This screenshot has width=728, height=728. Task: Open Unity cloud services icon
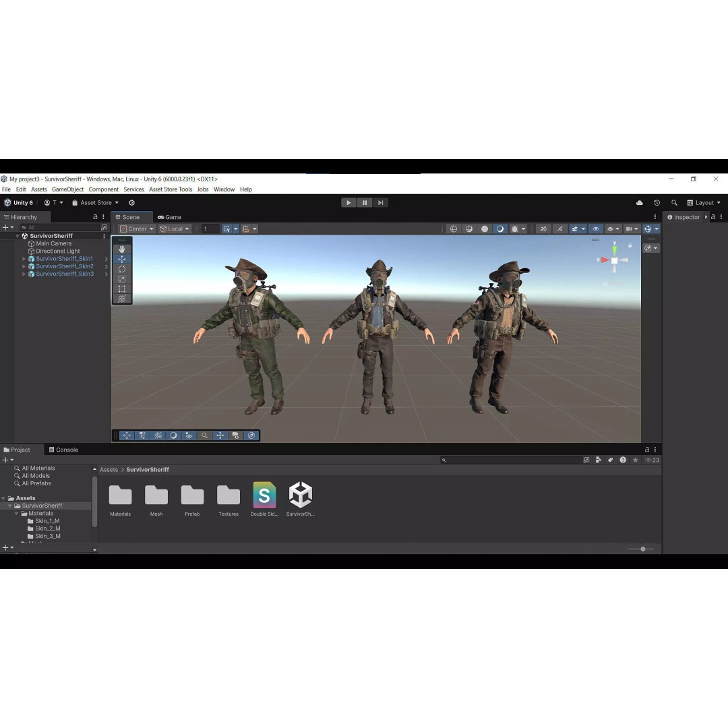[639, 203]
